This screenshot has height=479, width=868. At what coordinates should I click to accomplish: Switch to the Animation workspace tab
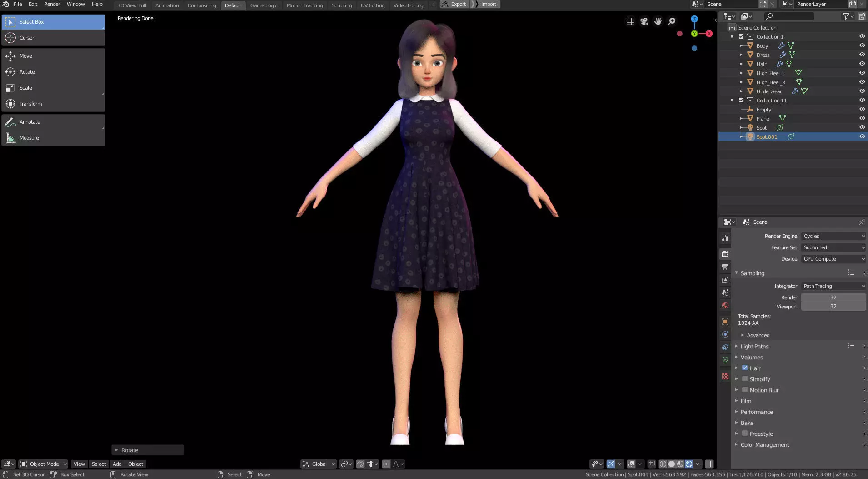(x=167, y=5)
